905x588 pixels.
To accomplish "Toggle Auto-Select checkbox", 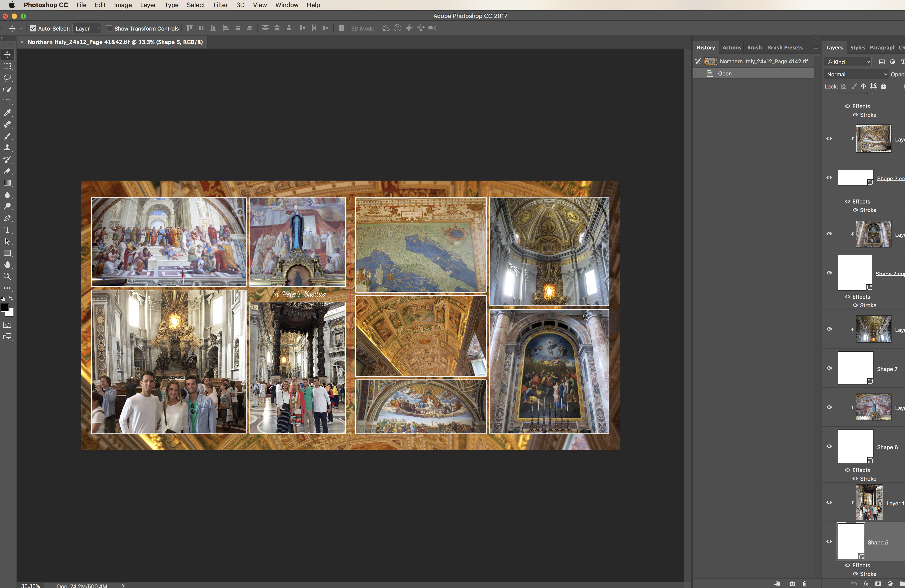I will click(x=33, y=28).
